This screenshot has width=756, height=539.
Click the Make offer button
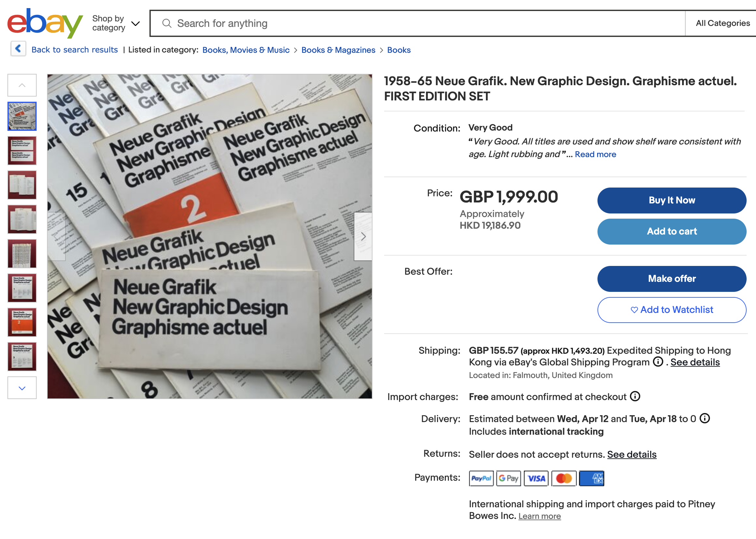coord(672,279)
